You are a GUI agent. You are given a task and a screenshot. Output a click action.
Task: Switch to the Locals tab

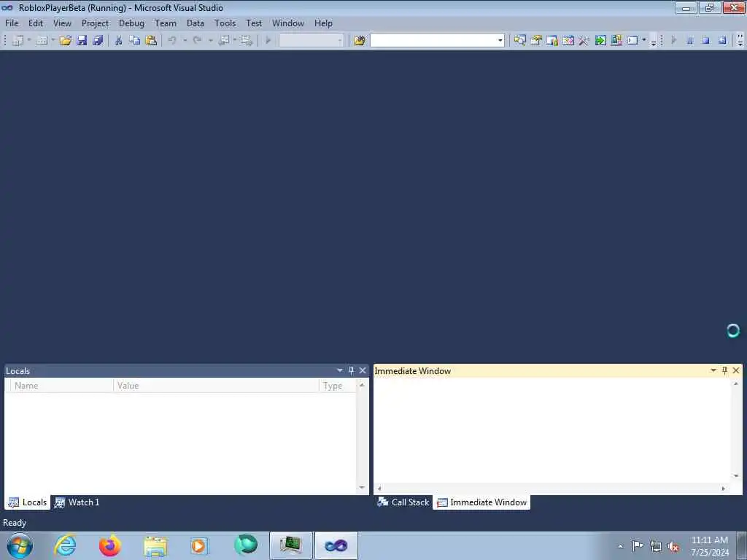(x=28, y=502)
